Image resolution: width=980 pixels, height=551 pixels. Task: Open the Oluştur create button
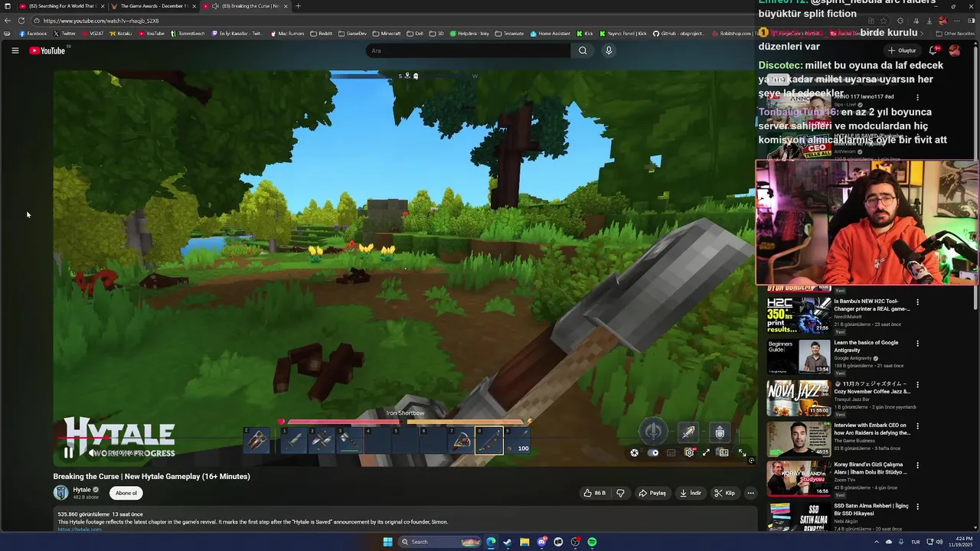[901, 51]
